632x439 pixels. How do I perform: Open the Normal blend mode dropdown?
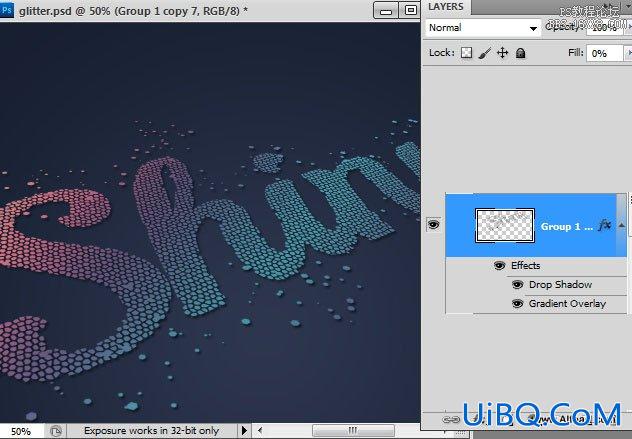483,28
